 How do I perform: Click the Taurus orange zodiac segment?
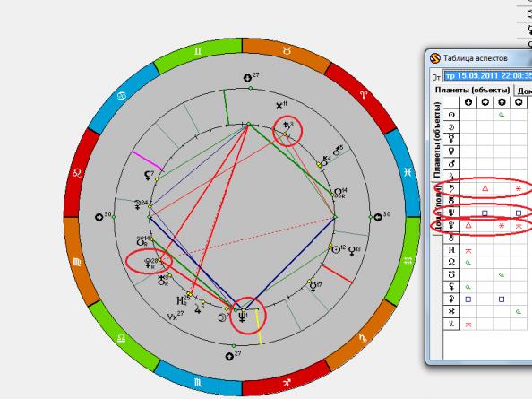point(287,51)
